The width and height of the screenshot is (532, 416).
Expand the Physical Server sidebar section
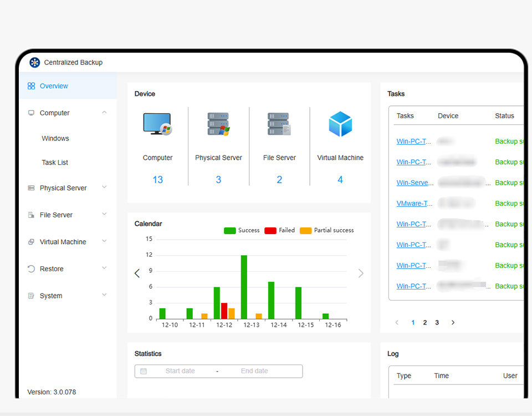click(104, 187)
